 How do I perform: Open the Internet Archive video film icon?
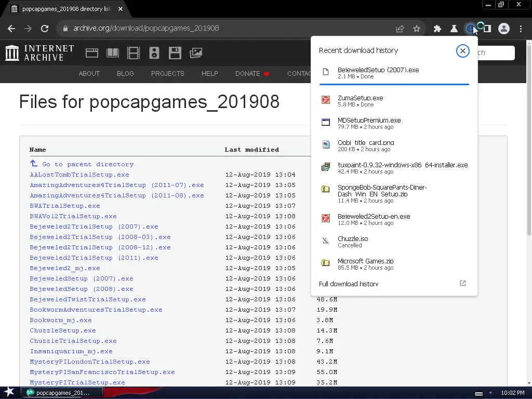(134, 53)
